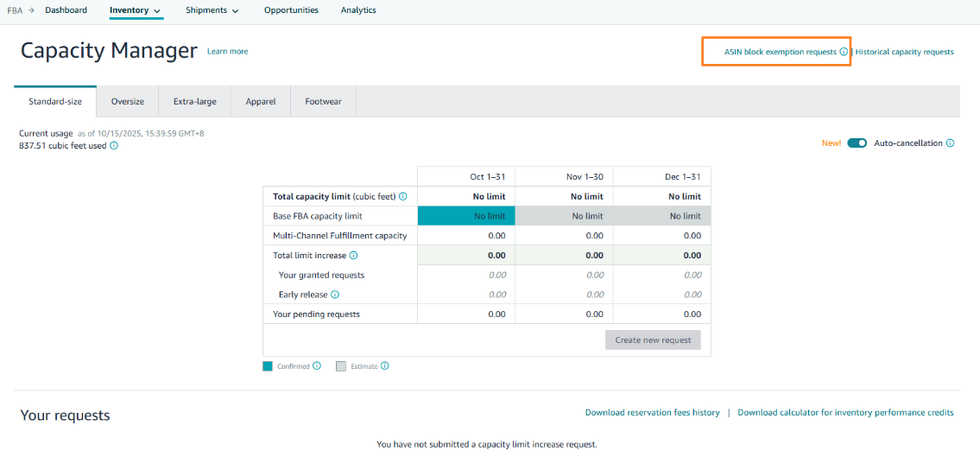This screenshot has height=457, width=980.
Task: Click info icon next to Total capacity limit
Action: click(x=403, y=196)
